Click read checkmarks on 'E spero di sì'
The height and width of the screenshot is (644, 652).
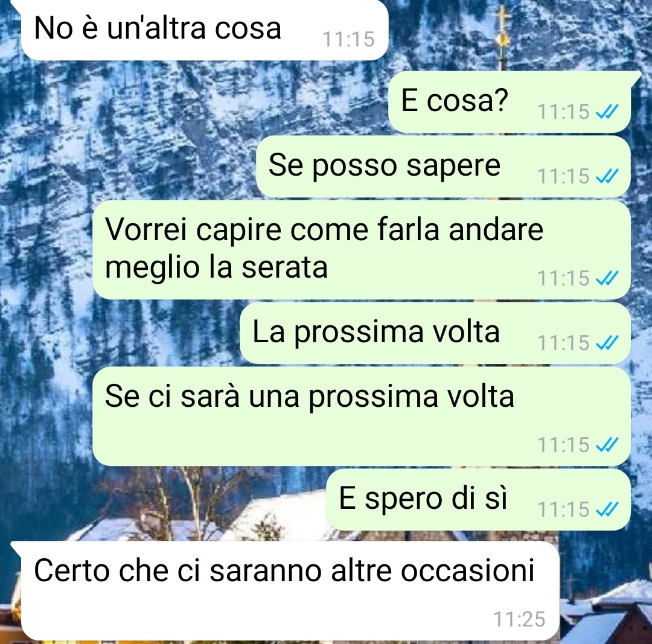point(607,509)
